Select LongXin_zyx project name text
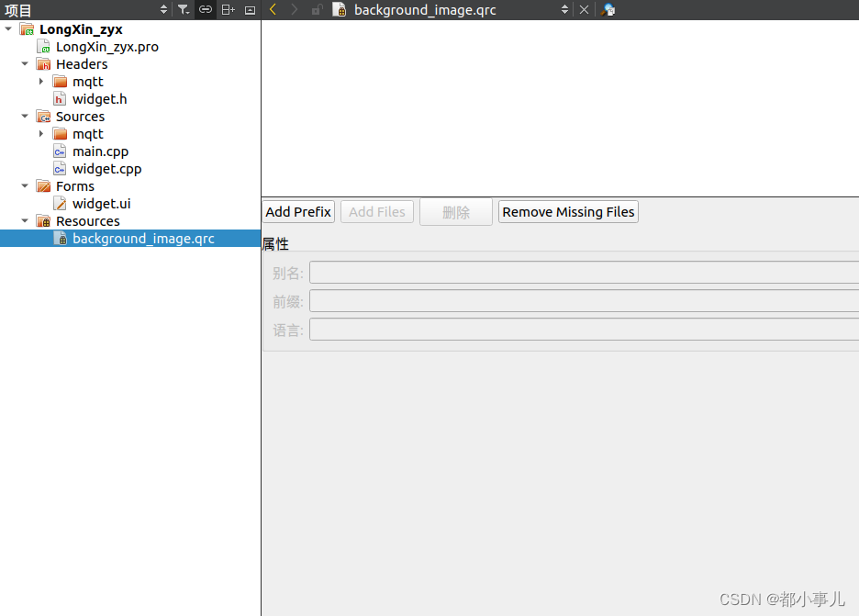This screenshot has height=616, width=859. point(81,29)
